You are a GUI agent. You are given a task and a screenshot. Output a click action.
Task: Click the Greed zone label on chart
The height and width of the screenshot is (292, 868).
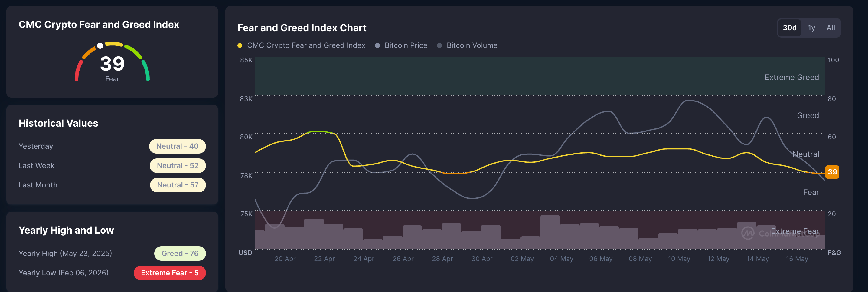tap(808, 115)
